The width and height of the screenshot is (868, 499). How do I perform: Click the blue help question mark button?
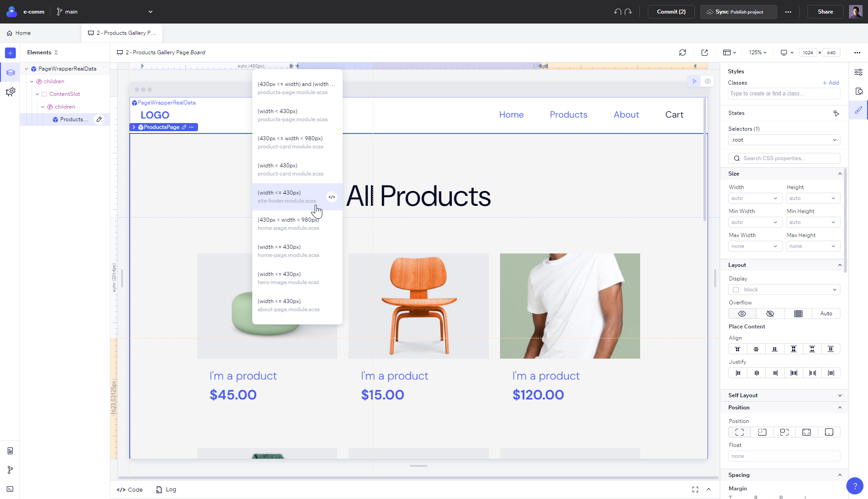click(x=854, y=486)
